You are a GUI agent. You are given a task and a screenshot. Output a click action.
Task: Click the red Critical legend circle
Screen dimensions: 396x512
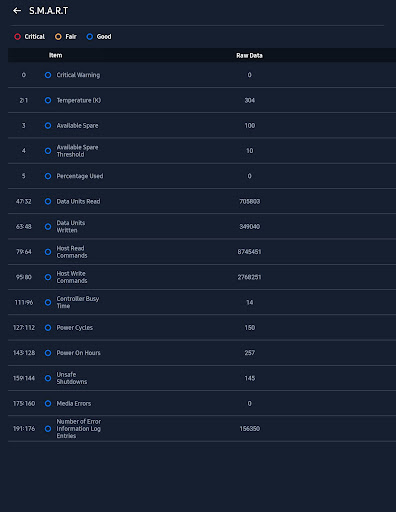pyautogui.click(x=17, y=37)
